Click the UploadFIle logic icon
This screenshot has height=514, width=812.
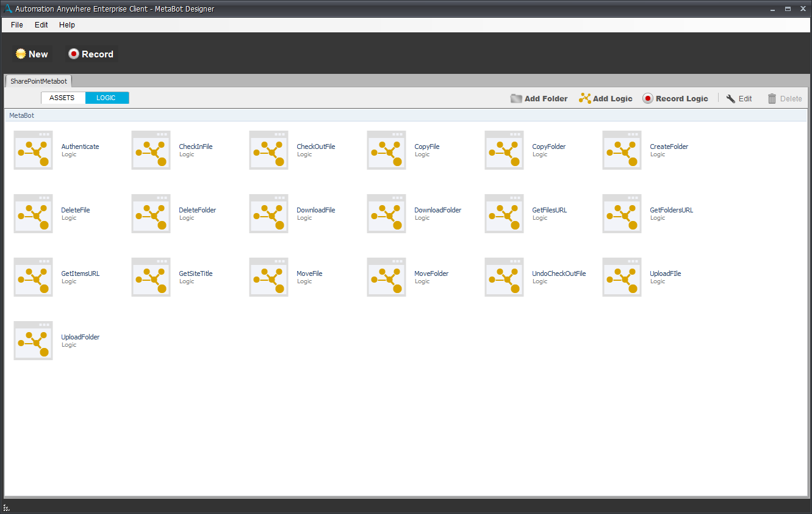click(622, 277)
